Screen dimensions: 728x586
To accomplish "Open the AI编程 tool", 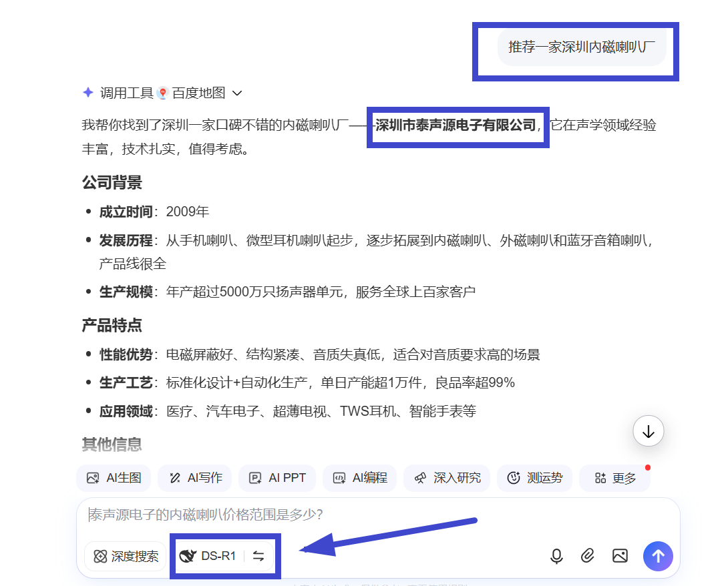I will point(360,478).
